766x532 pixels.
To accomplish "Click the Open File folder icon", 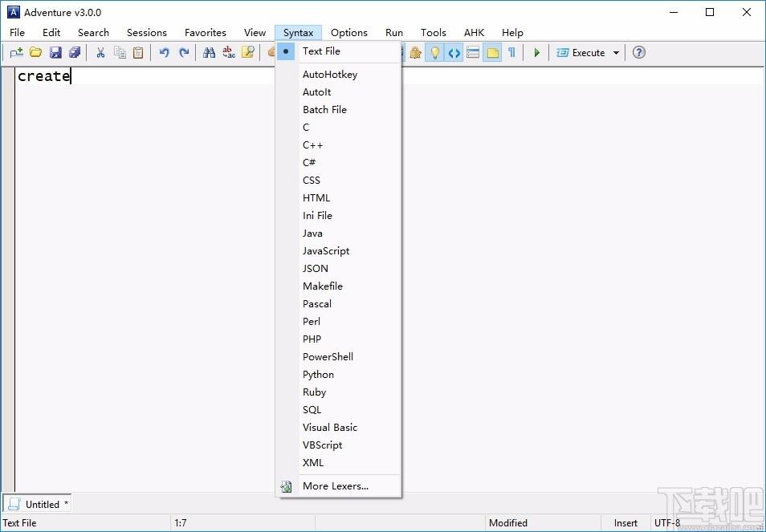I will click(35, 52).
